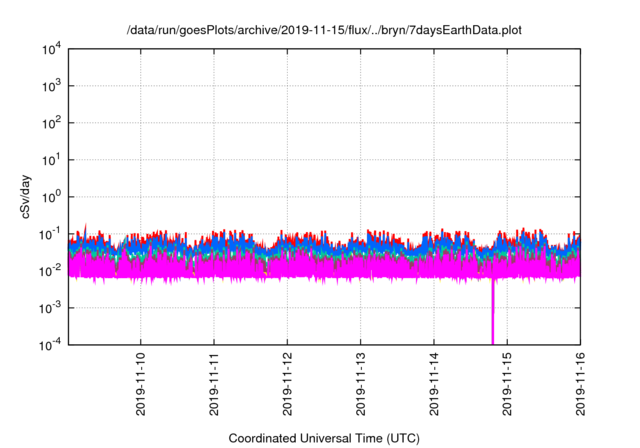Click the 2019-11-13 date label
The width and height of the screenshot is (640, 448).
(361, 384)
